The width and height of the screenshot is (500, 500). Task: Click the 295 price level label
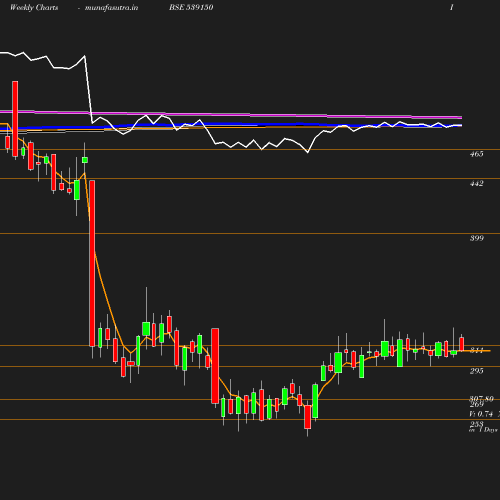pos(477,371)
